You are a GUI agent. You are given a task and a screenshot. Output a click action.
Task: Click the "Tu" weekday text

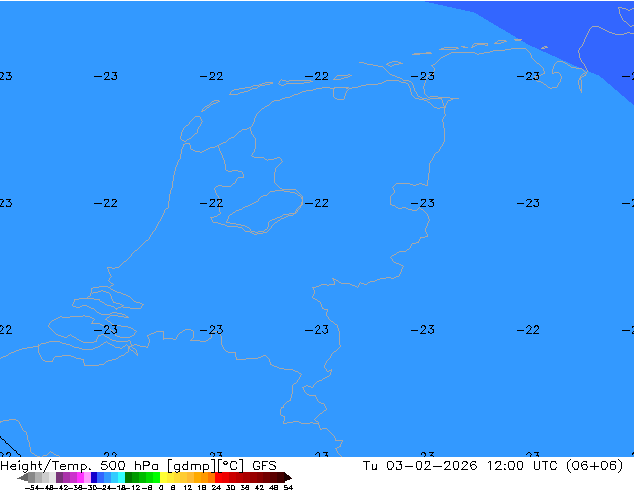pyautogui.click(x=370, y=466)
